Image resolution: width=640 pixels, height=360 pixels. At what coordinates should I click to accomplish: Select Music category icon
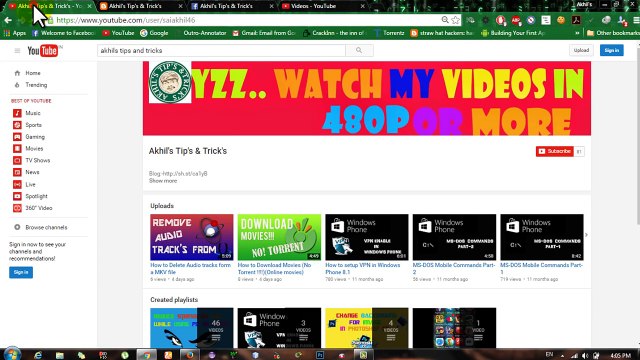(x=17, y=113)
